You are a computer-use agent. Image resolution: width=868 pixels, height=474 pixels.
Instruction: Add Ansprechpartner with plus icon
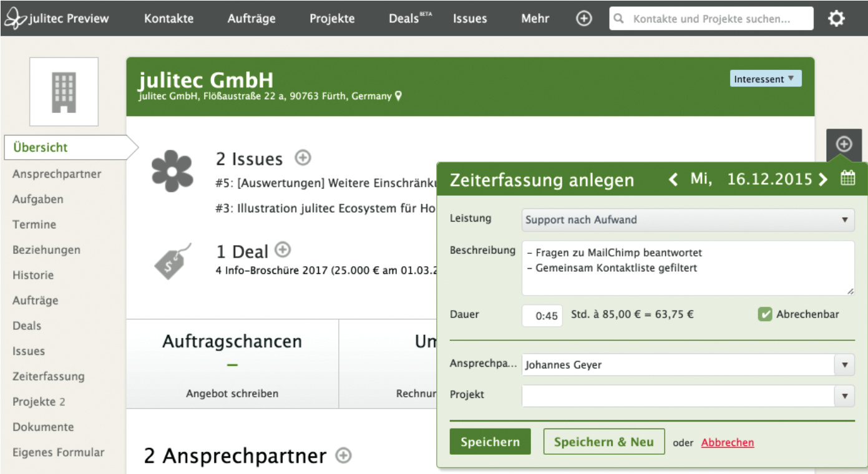[x=343, y=456]
